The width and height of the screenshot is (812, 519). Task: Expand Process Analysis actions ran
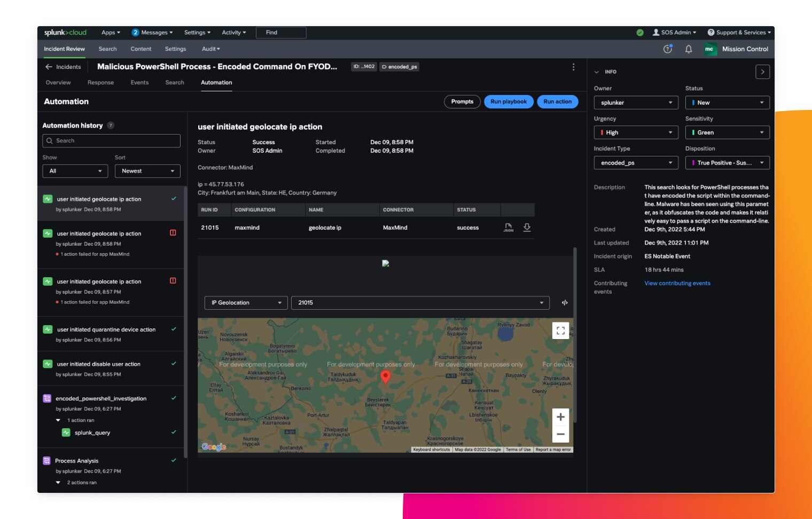tap(58, 483)
